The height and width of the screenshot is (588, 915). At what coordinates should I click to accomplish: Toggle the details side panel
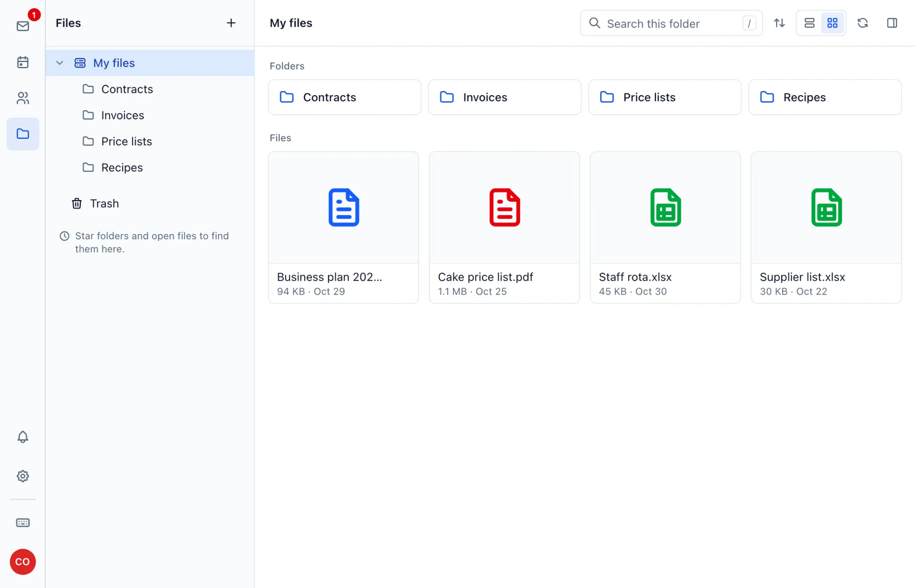click(x=892, y=23)
